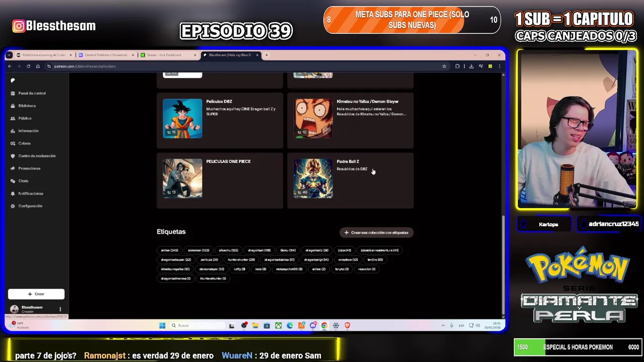Click the PELICULAS ONE PIECE thumbnail
The image size is (644, 362).
pyautogui.click(x=183, y=178)
